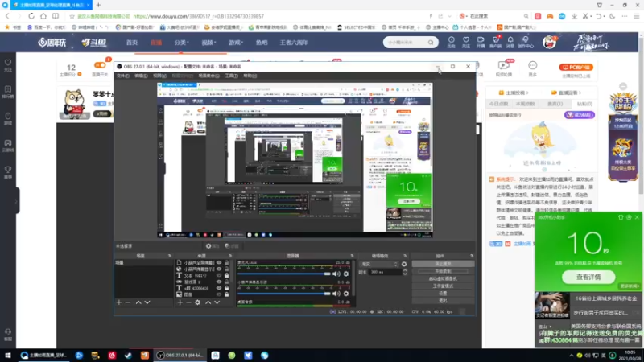Screen dimensions: 644x362
Task: Click the studio mode button in OBS controls
Action: (x=443, y=286)
